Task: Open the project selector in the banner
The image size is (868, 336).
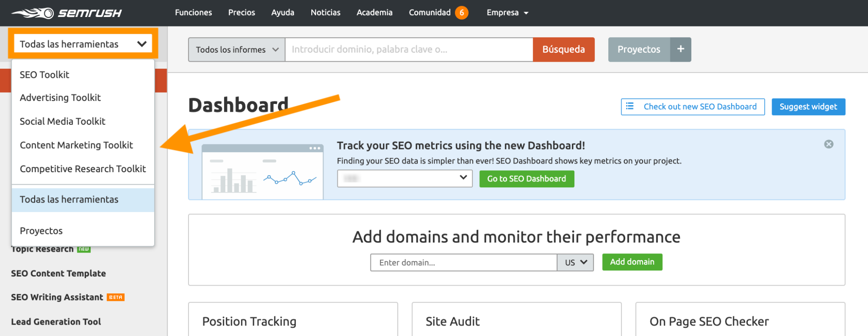Action: pyautogui.click(x=405, y=178)
